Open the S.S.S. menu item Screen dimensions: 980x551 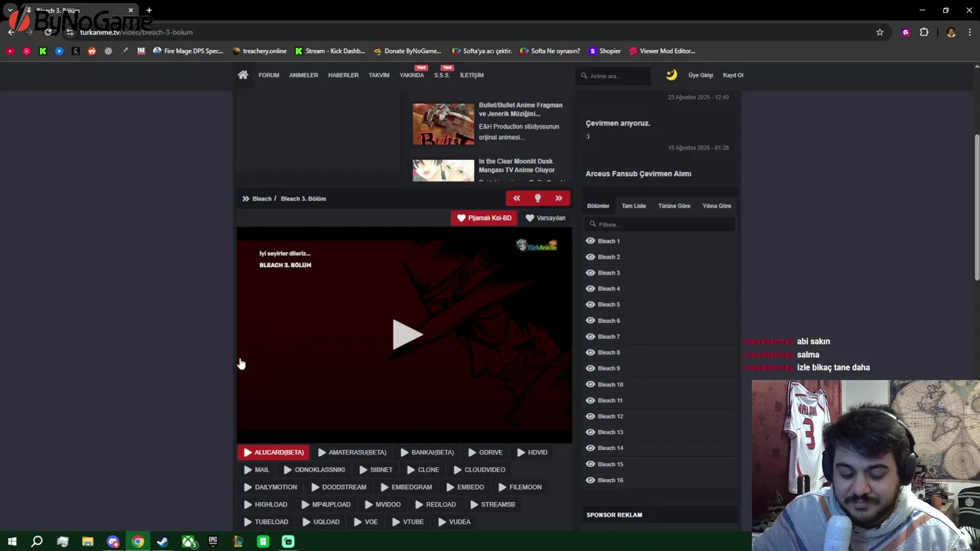pos(442,75)
